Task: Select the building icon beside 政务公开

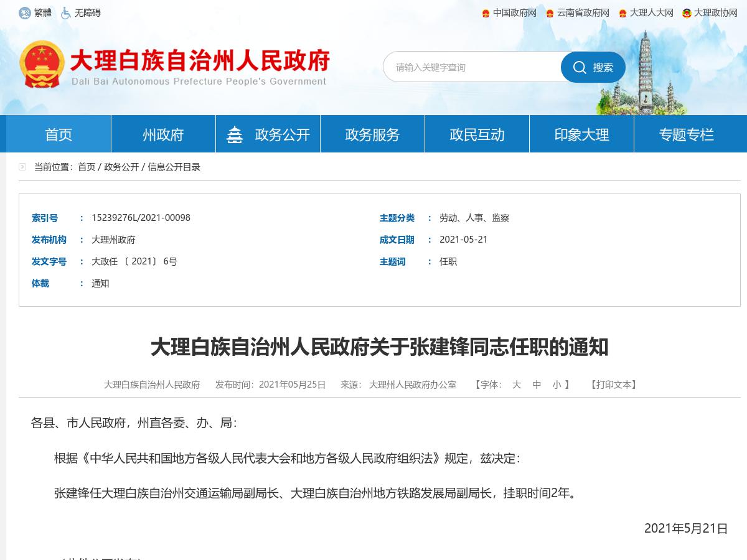Action: coord(235,133)
